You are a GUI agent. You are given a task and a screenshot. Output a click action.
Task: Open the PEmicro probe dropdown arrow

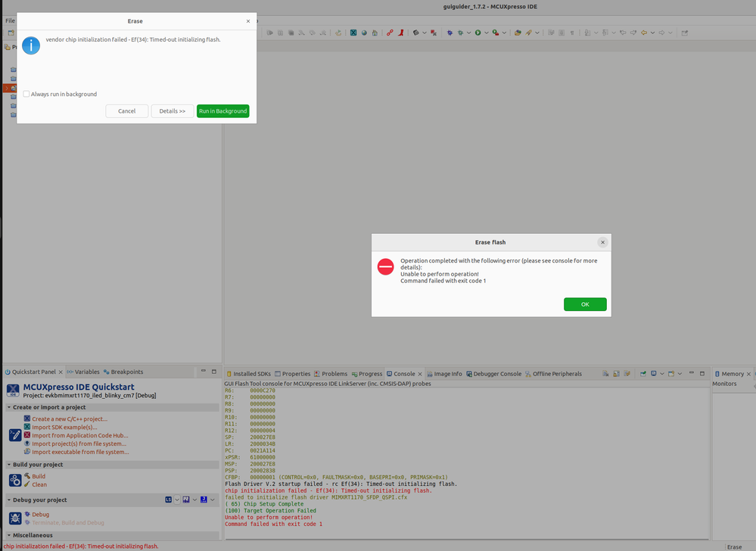coord(194,500)
